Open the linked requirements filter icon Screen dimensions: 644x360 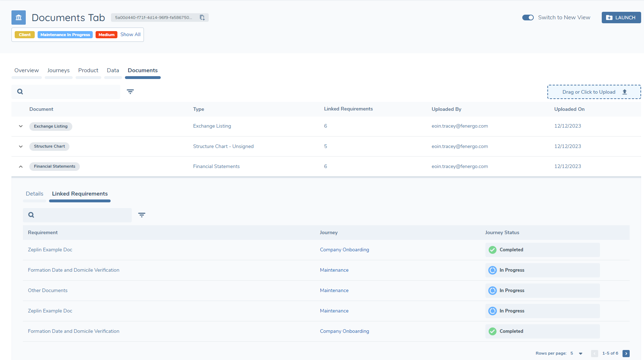point(142,215)
